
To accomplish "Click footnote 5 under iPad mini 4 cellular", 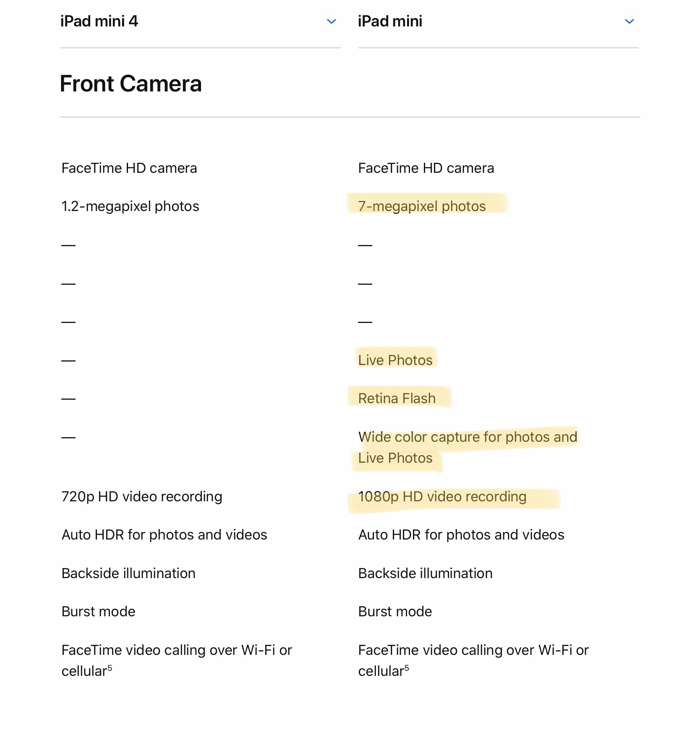I will coord(110,667).
